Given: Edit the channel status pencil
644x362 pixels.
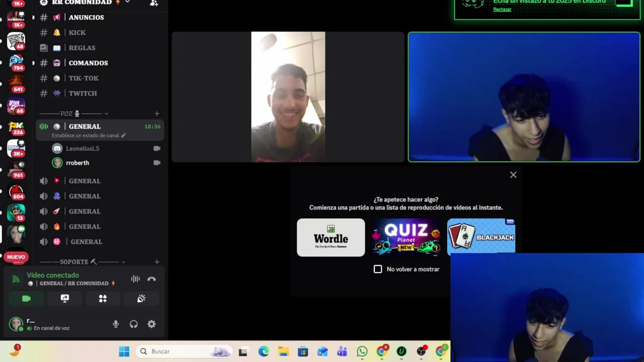Looking at the screenshot, I should click(x=123, y=135).
